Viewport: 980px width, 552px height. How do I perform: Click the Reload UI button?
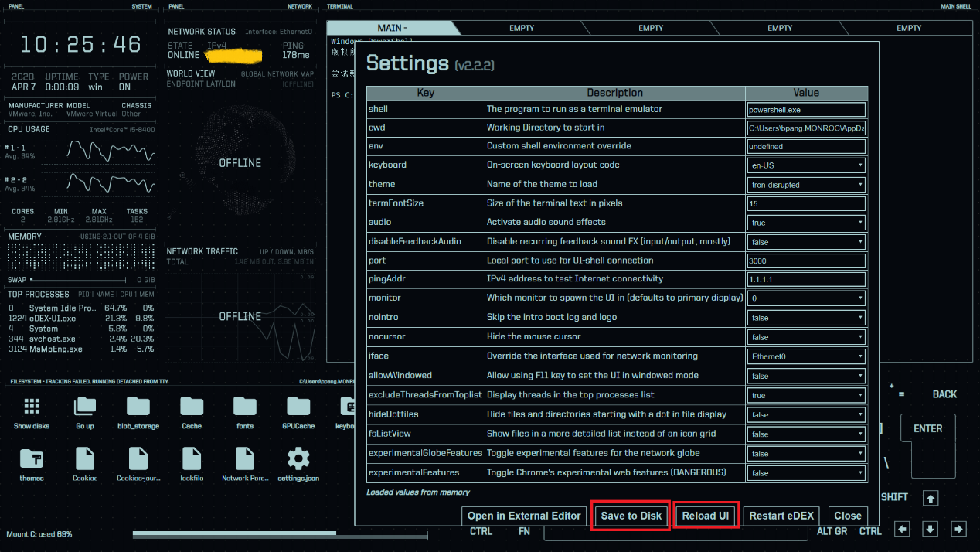click(706, 516)
